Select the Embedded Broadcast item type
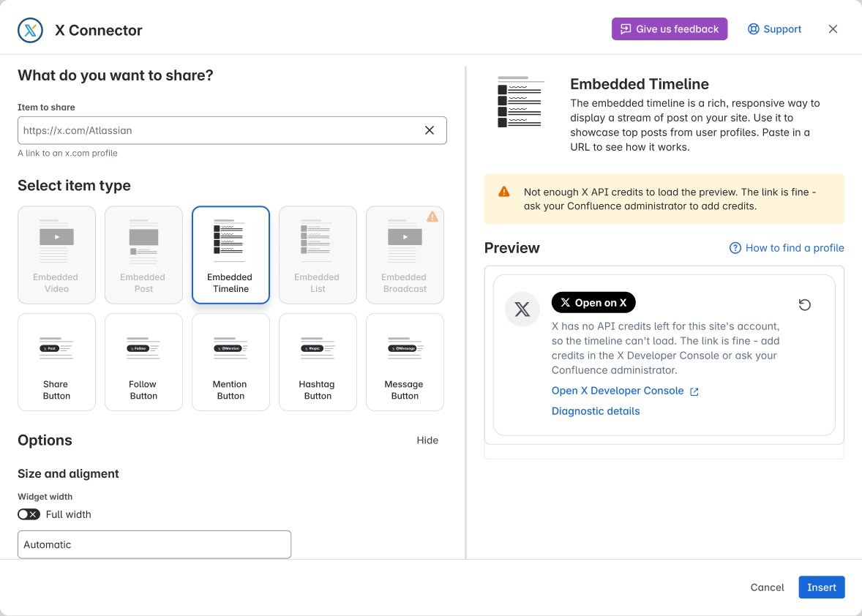862x616 pixels. coord(405,255)
